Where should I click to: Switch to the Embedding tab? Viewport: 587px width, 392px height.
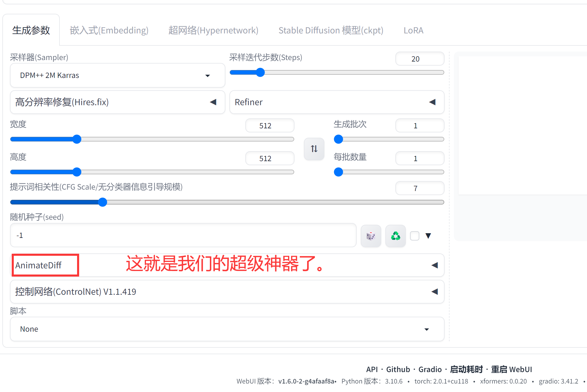click(109, 30)
